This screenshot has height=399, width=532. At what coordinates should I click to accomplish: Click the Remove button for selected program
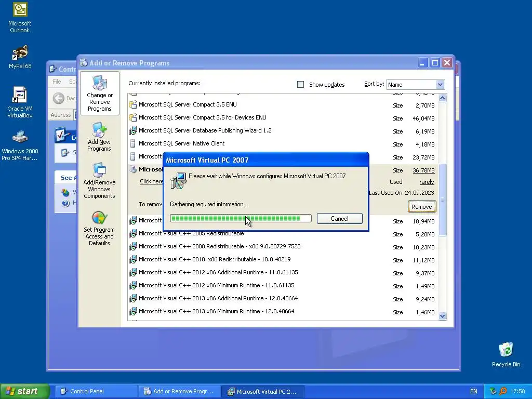point(422,207)
